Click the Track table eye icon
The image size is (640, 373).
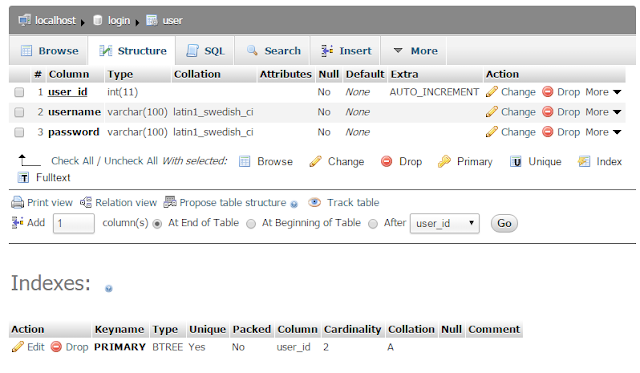314,202
